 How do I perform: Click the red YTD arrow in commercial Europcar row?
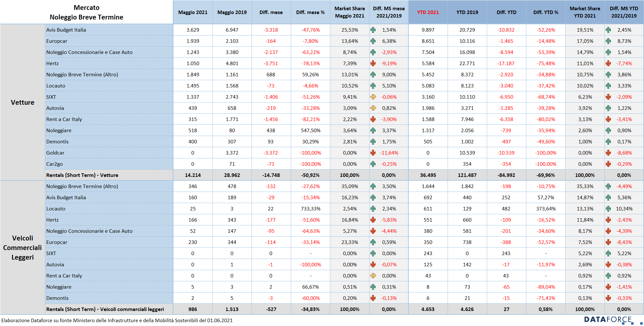608,242
